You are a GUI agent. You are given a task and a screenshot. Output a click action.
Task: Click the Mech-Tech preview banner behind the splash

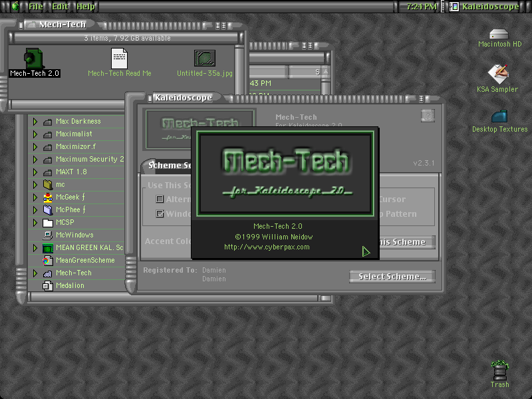pos(169,129)
